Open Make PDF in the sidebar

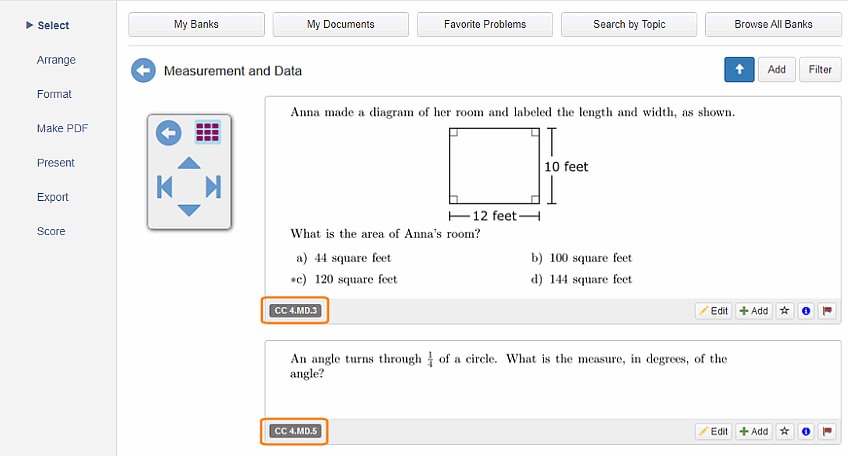62,128
